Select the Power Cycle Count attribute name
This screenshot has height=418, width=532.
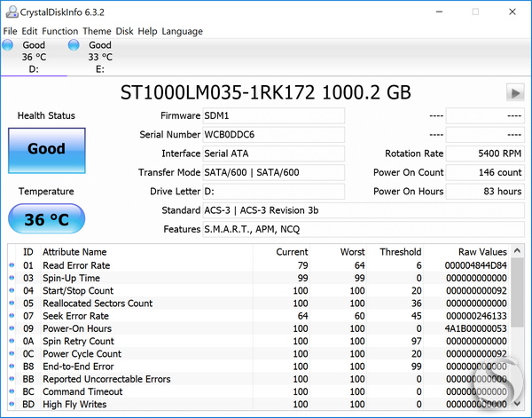click(82, 353)
